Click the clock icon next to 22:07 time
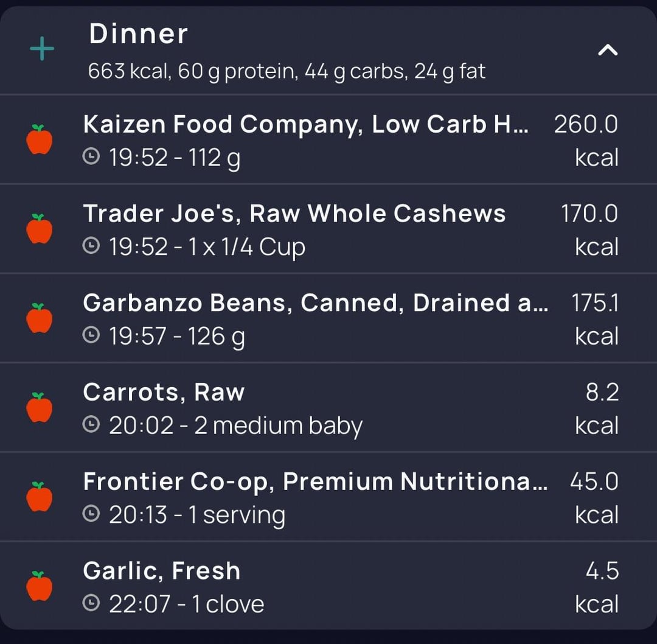Viewport: 657px width, 644px height. tap(91, 604)
